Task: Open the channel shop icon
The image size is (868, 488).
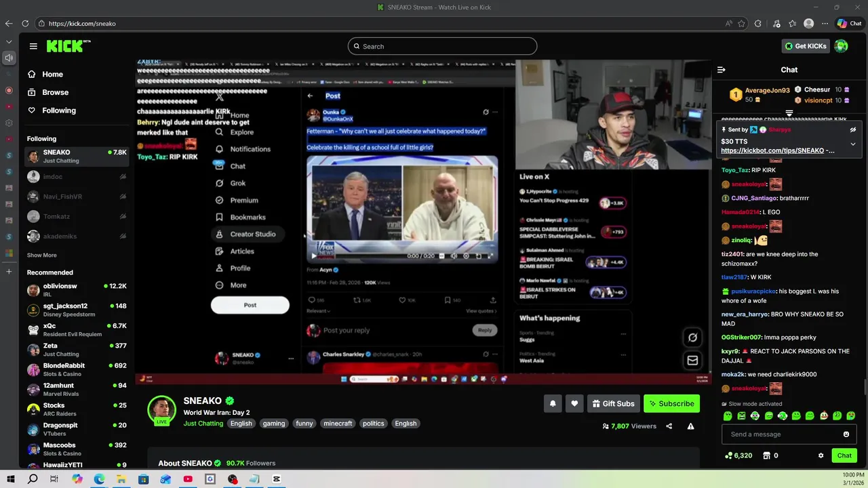Action: coord(767,455)
